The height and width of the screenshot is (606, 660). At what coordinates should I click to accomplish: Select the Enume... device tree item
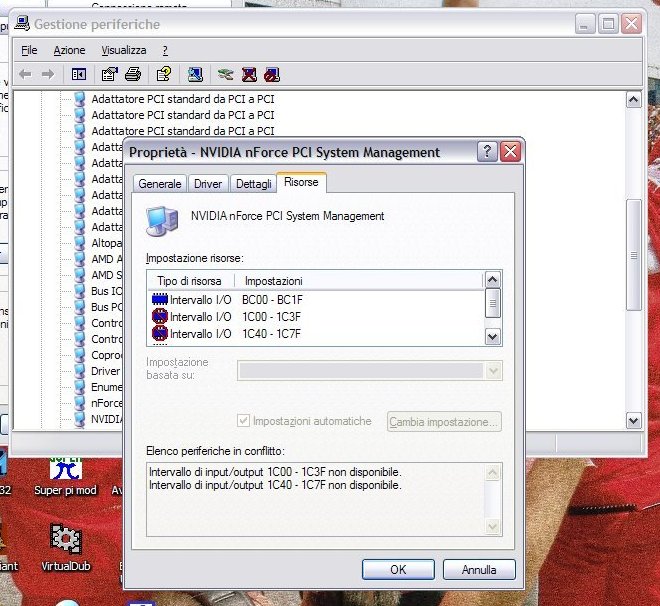click(107, 387)
